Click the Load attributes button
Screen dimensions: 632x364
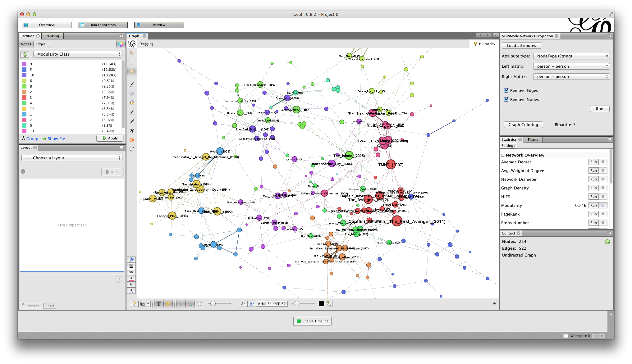(521, 46)
